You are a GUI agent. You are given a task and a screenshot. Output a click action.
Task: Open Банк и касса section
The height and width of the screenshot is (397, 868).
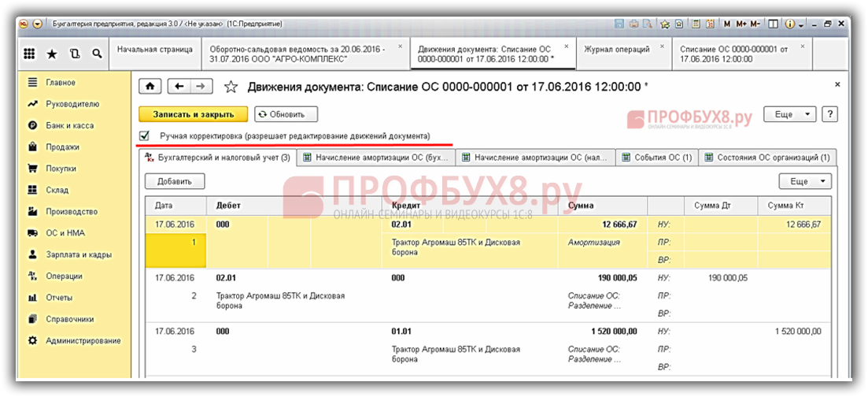click(x=70, y=125)
